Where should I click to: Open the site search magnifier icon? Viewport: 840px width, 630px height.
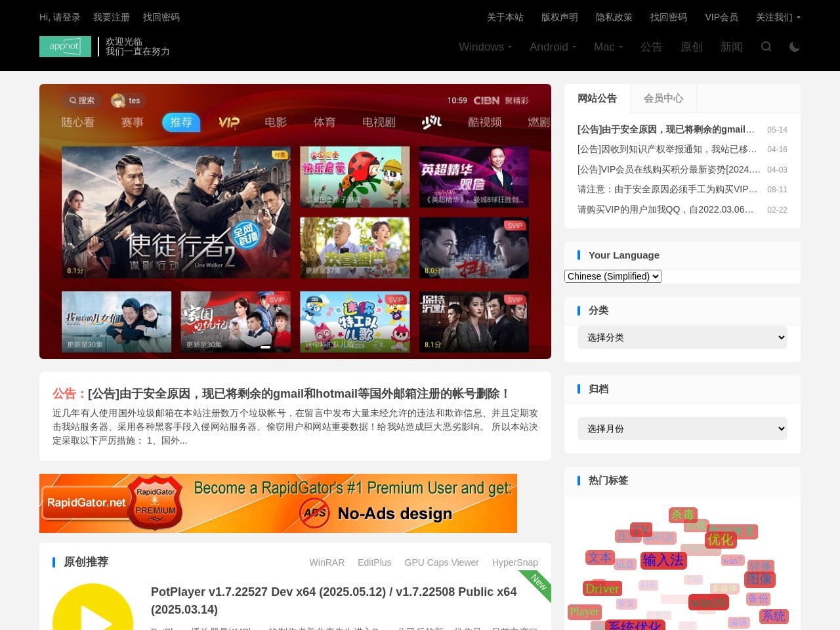pos(766,47)
